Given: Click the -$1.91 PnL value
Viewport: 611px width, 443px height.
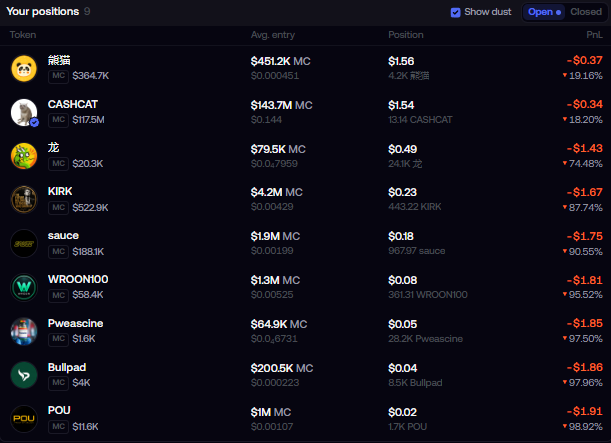Looking at the screenshot, I should (585, 411).
